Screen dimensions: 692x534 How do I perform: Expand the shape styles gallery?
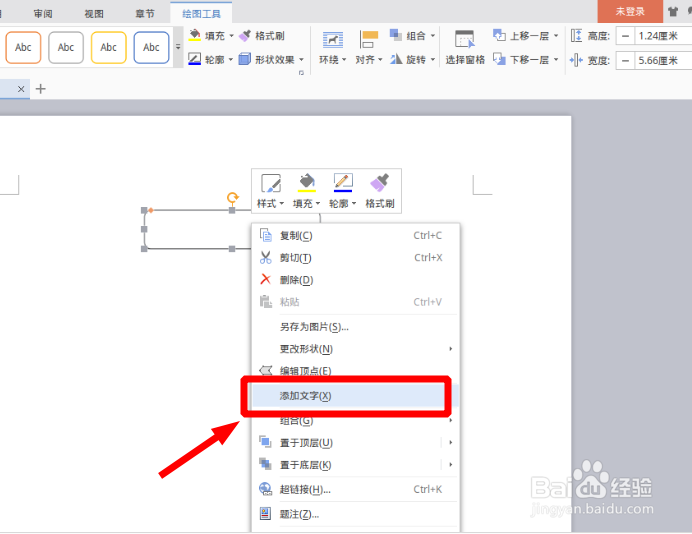click(x=178, y=47)
